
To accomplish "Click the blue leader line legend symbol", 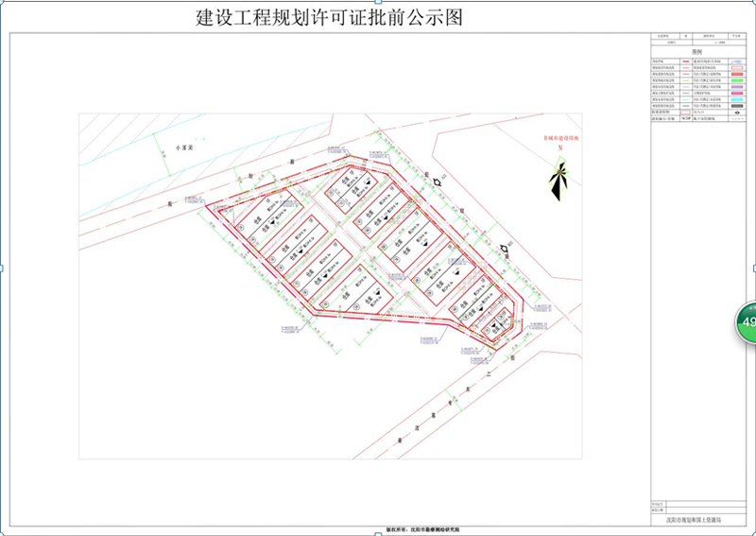I will pos(737,61).
